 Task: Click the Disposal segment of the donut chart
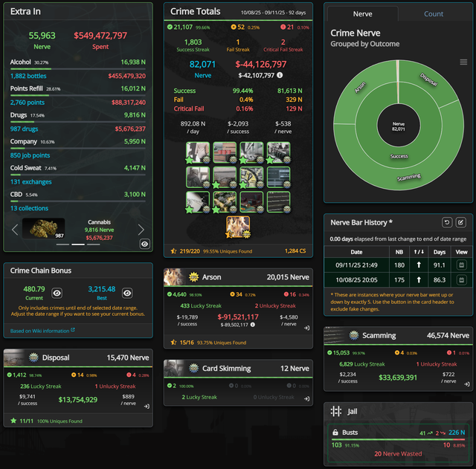click(428, 80)
